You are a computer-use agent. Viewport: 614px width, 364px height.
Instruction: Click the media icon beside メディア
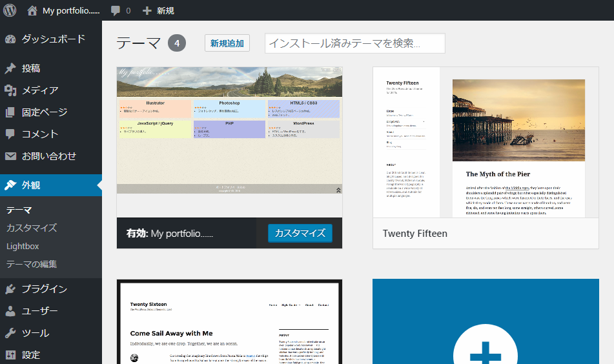pos(10,90)
